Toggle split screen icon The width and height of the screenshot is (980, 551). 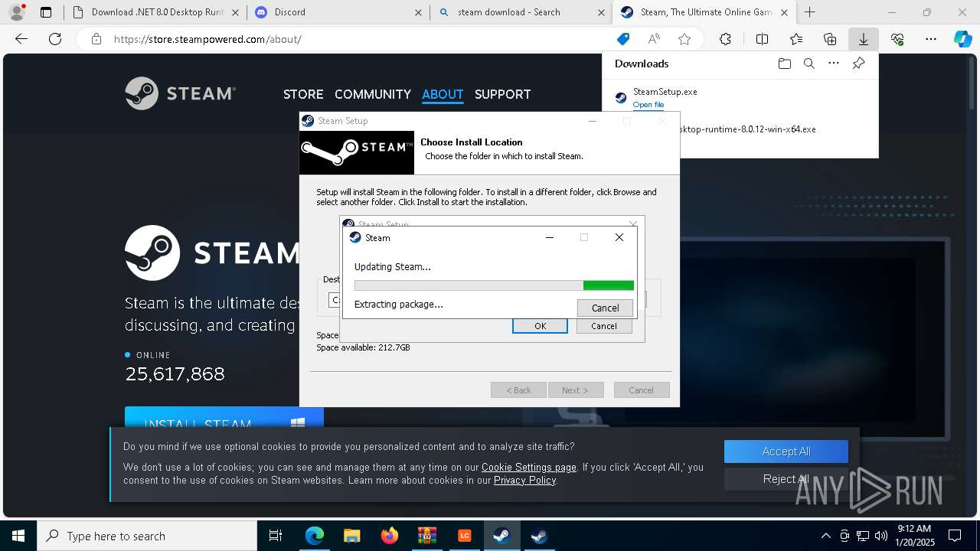tap(762, 39)
